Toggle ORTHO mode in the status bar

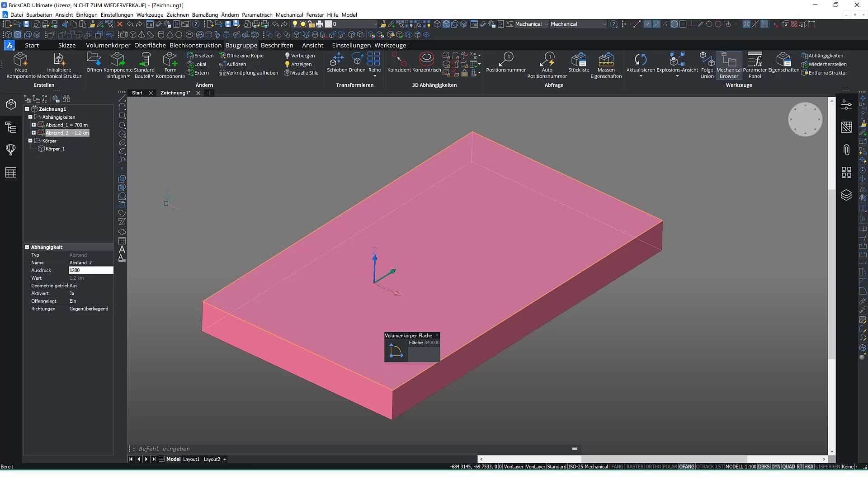pyautogui.click(x=653, y=467)
